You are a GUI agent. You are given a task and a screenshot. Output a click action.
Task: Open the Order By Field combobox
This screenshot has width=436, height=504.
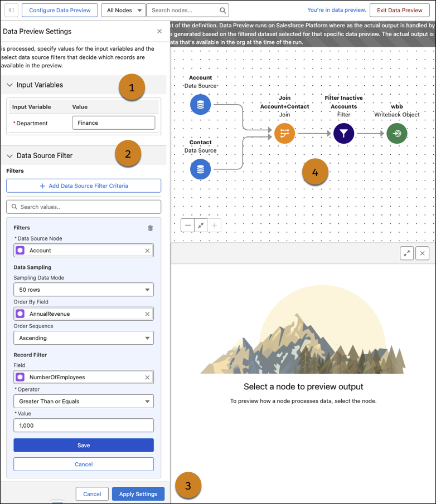click(84, 314)
